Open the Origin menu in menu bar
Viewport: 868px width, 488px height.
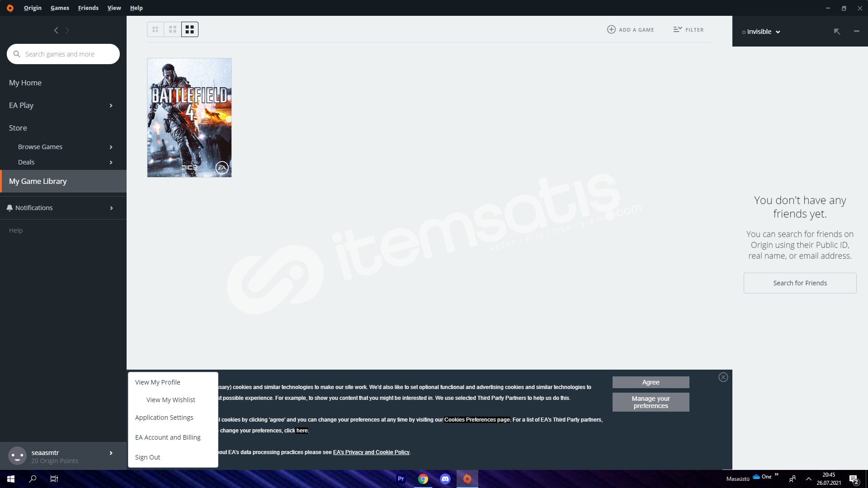[x=33, y=8]
